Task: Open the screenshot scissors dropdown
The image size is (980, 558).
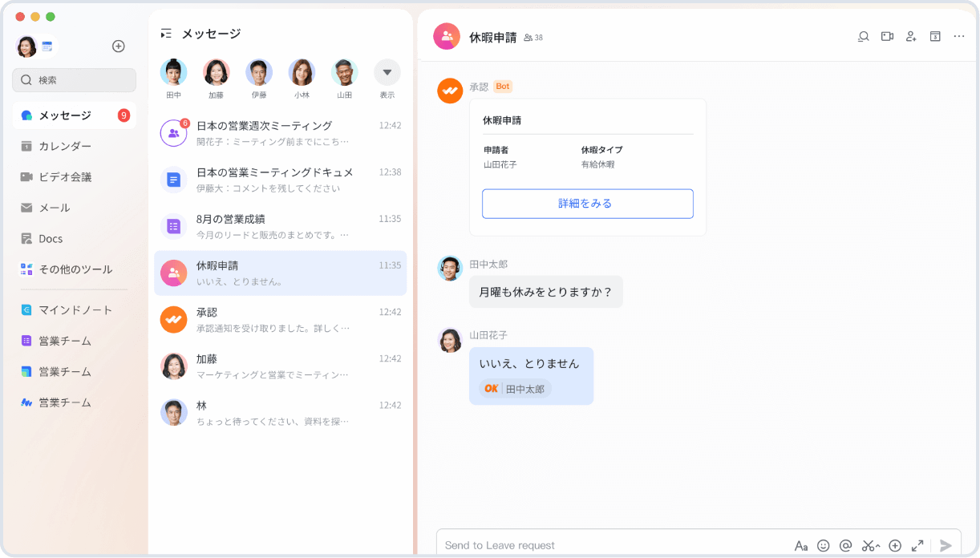Action: coord(870,545)
